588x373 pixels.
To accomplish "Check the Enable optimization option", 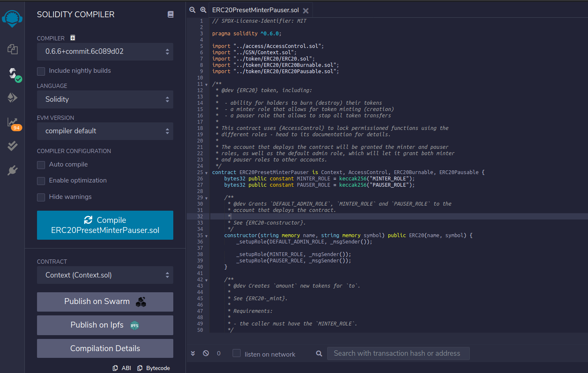I will pyautogui.click(x=41, y=181).
